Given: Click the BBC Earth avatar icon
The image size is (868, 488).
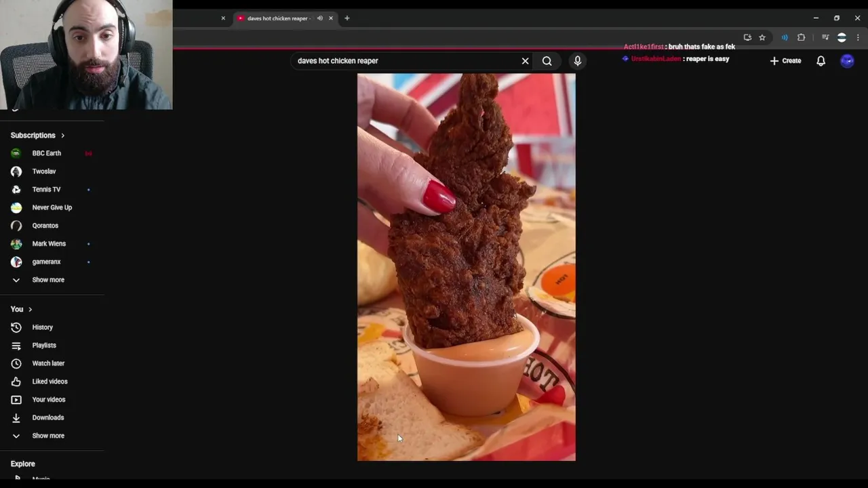Looking at the screenshot, I should click(x=16, y=153).
